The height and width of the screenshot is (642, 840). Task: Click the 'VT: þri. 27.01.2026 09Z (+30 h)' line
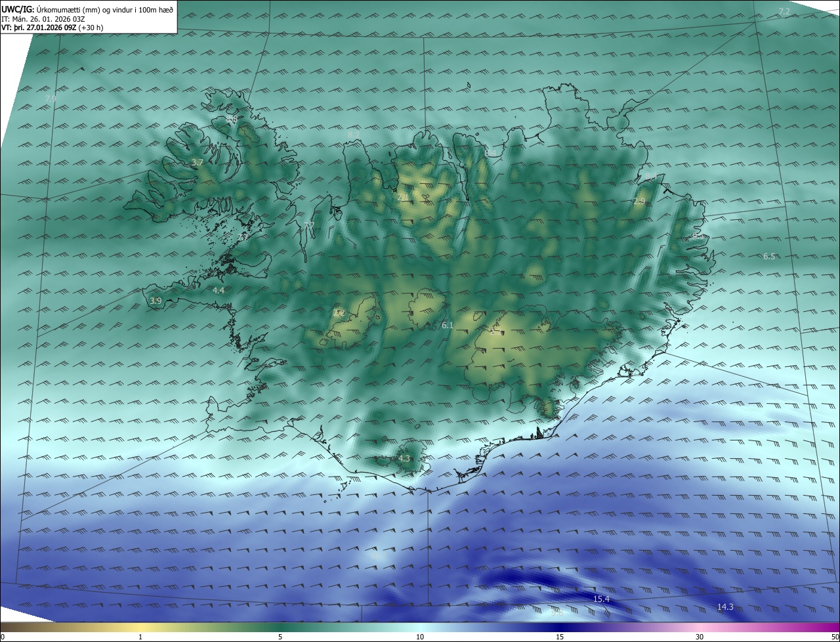click(52, 28)
